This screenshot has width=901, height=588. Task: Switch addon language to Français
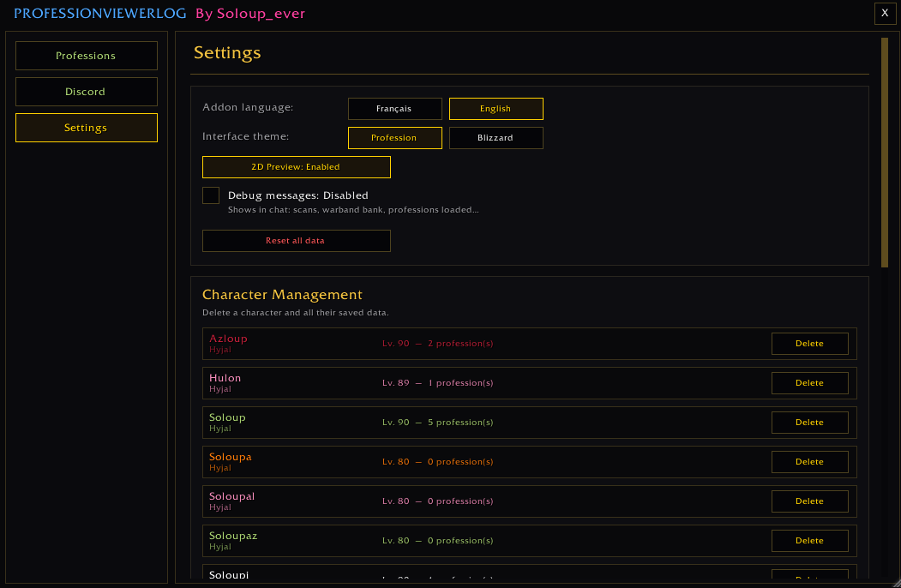tap(394, 109)
